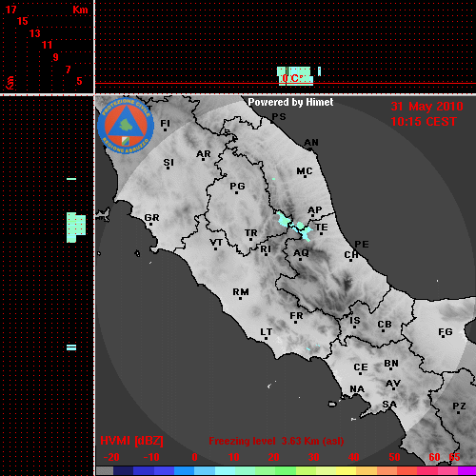Select the PG city marker
The image size is (476, 476).
point(236,192)
